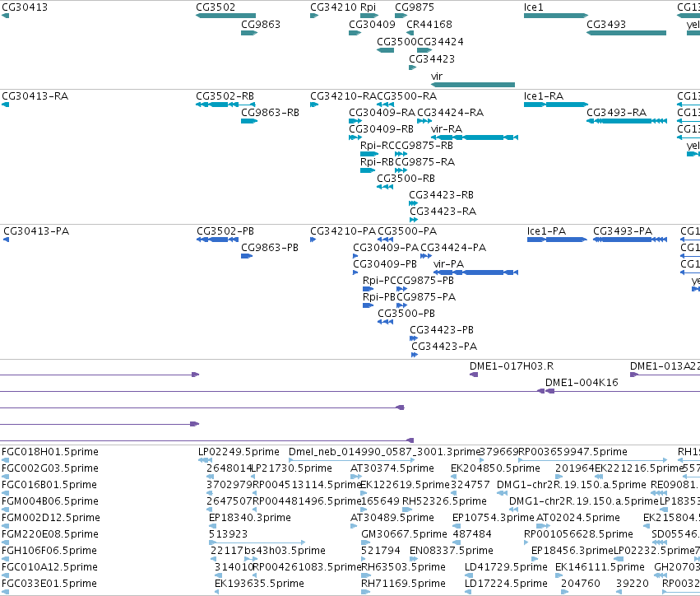Viewport: 700px width, 596px height.
Task: Click the CG30413 gene label
Action: pyautogui.click(x=25, y=7)
